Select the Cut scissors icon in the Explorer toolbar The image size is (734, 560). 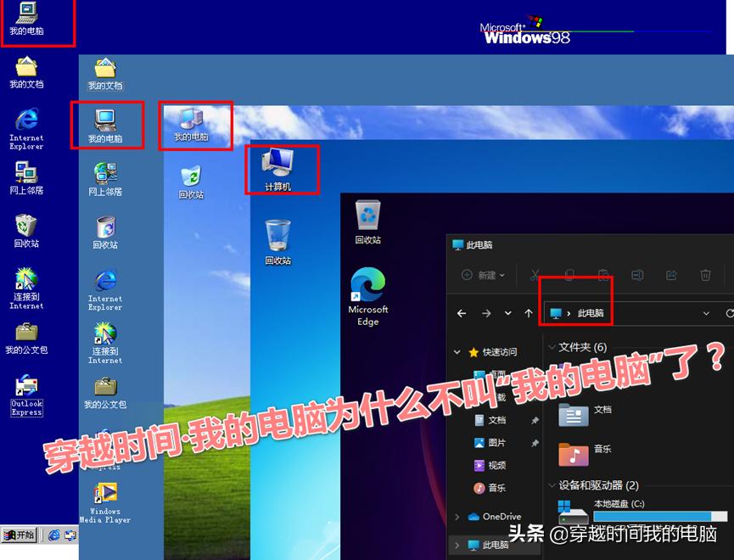click(535, 274)
